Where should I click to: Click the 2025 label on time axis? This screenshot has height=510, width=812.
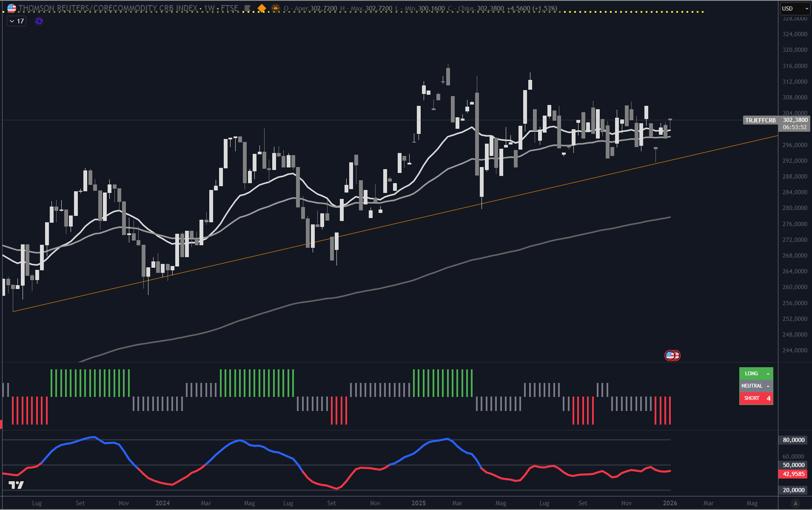(x=419, y=503)
